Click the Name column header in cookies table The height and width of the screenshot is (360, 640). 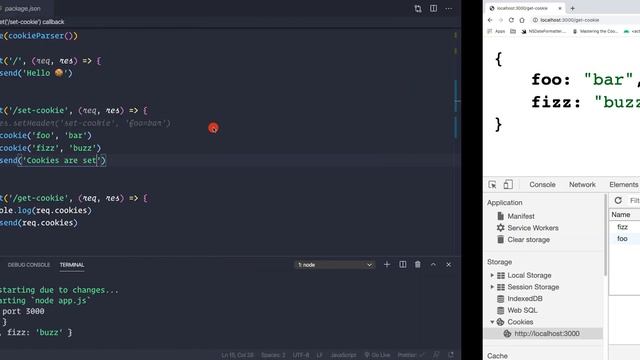click(x=621, y=215)
